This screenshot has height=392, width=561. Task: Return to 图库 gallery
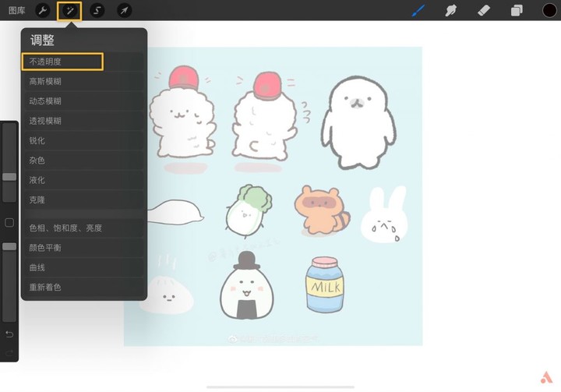tap(17, 10)
